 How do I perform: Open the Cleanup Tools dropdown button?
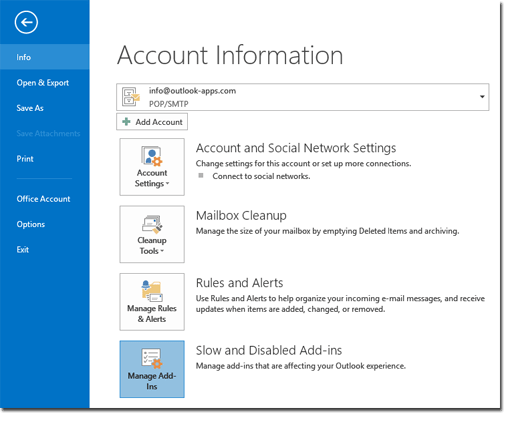click(x=152, y=234)
